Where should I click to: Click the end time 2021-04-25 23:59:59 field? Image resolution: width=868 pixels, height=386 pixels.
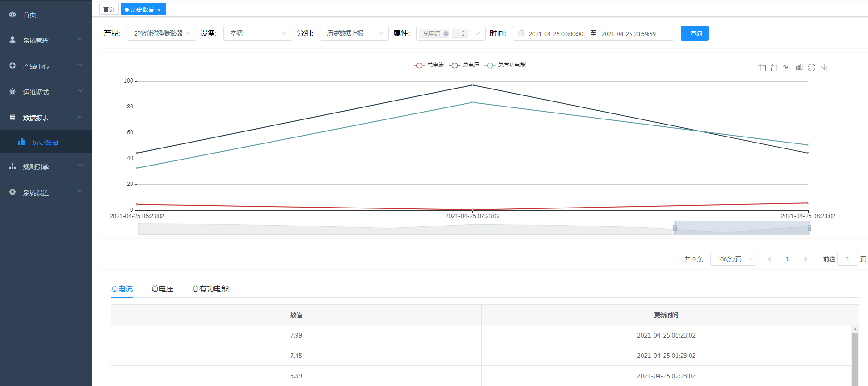point(628,34)
